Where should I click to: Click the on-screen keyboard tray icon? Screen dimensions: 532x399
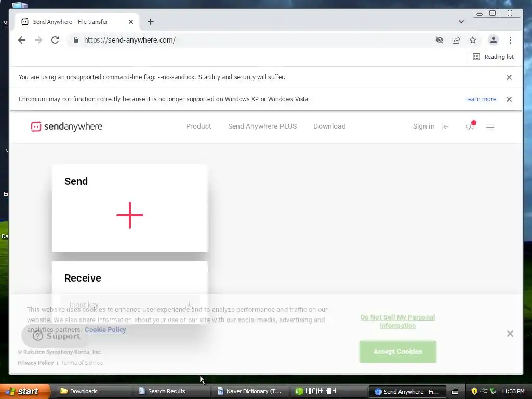click(x=455, y=392)
